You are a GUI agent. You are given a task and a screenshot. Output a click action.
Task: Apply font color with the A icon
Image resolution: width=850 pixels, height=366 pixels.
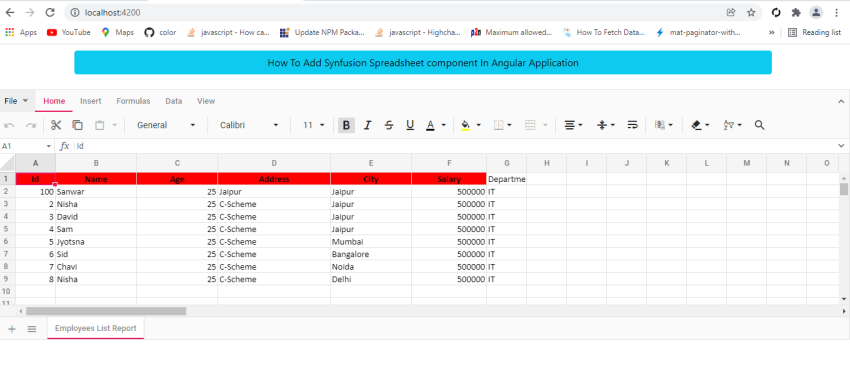pyautogui.click(x=430, y=125)
